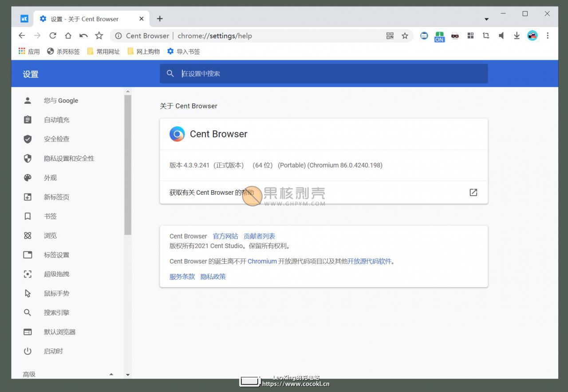This screenshot has width=568, height=392.
Task: Open the user profile avatar
Action: click(x=532, y=36)
